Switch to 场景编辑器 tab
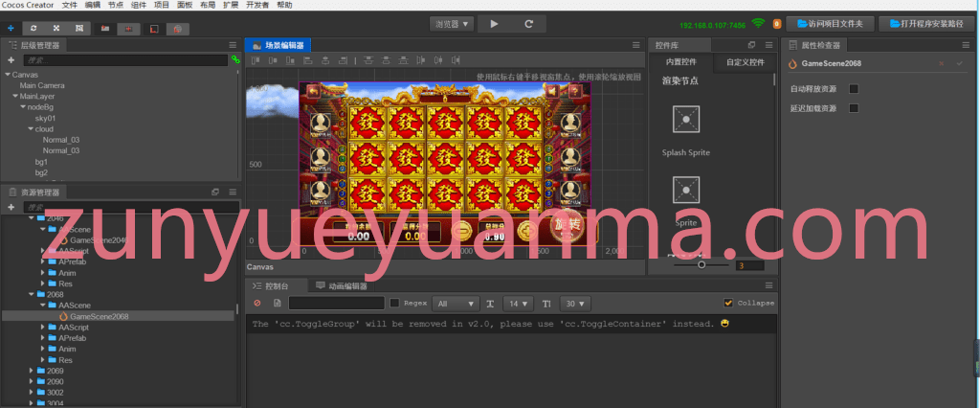This screenshot has width=980, height=408. coord(278,45)
